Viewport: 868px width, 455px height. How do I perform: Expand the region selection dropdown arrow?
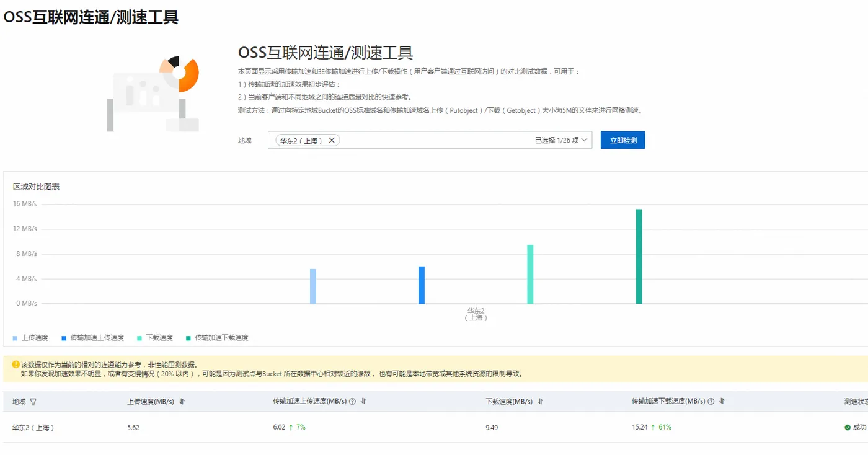[x=585, y=140]
